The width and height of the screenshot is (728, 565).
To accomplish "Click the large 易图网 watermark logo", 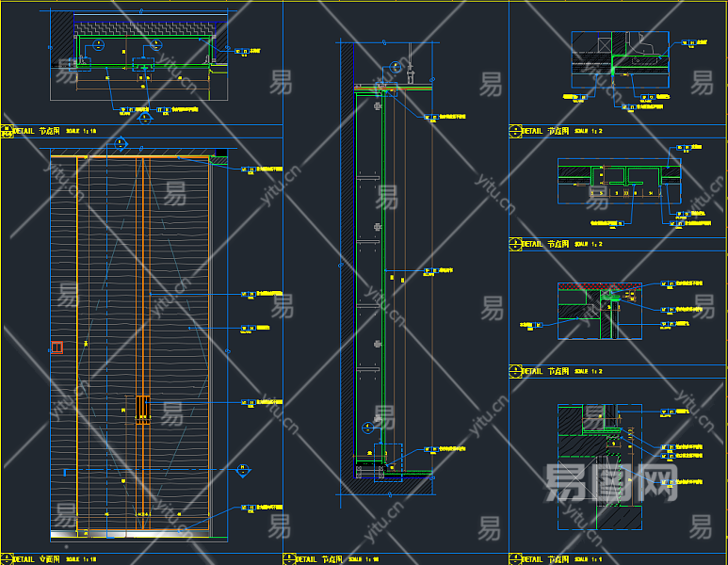I will click(x=611, y=481).
